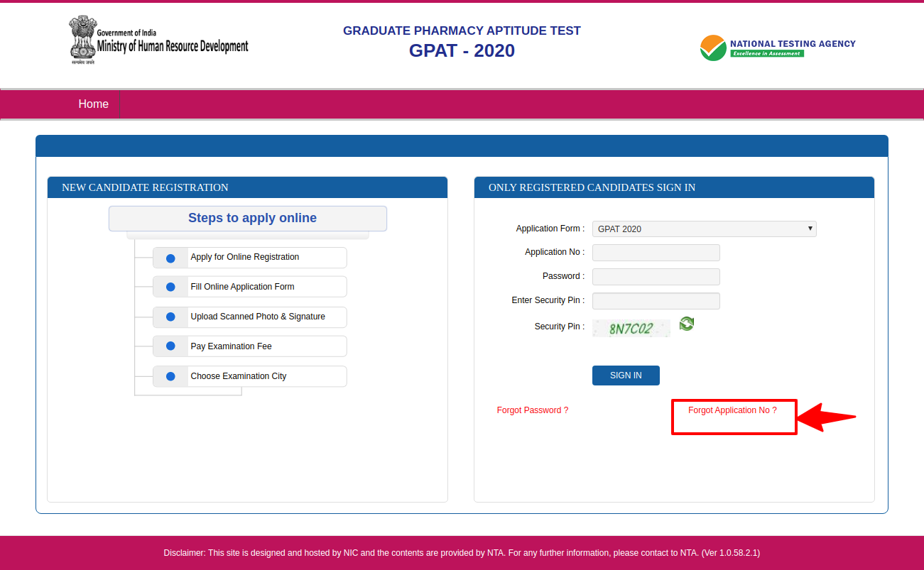Image resolution: width=924 pixels, height=570 pixels.
Task: Select Pay Examination Fee step
Action: [x=250, y=346]
